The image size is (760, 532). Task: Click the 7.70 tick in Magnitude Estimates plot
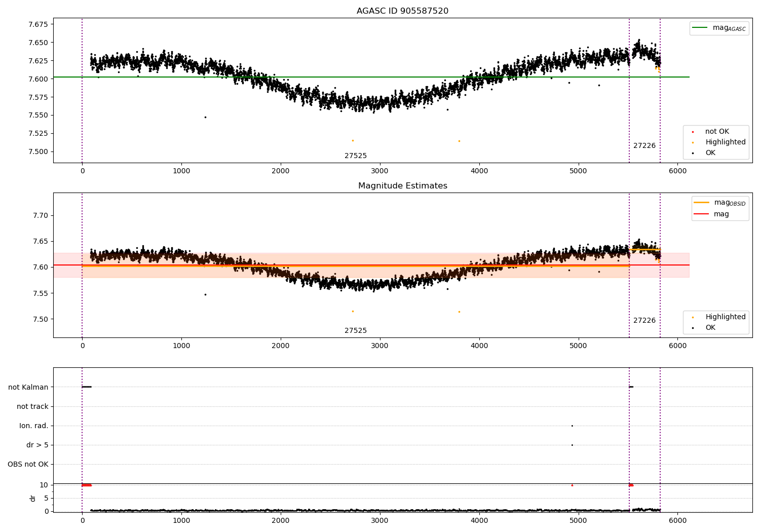tap(41, 215)
